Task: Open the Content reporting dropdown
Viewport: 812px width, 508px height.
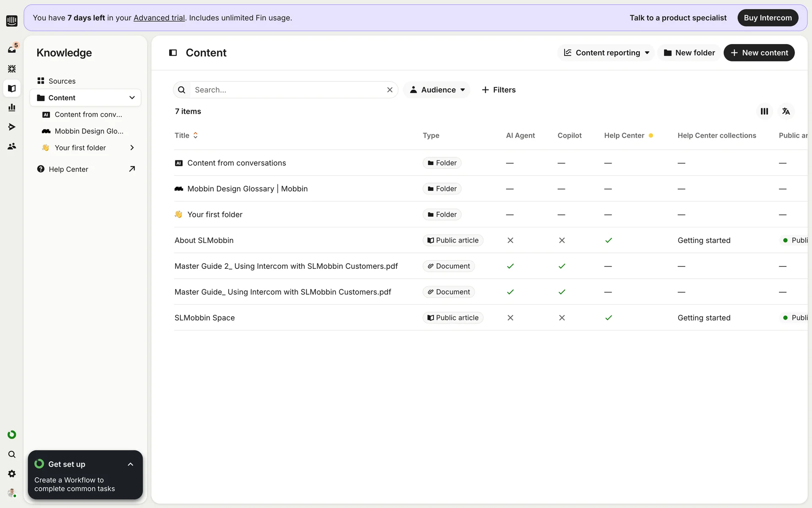Action: (x=606, y=53)
